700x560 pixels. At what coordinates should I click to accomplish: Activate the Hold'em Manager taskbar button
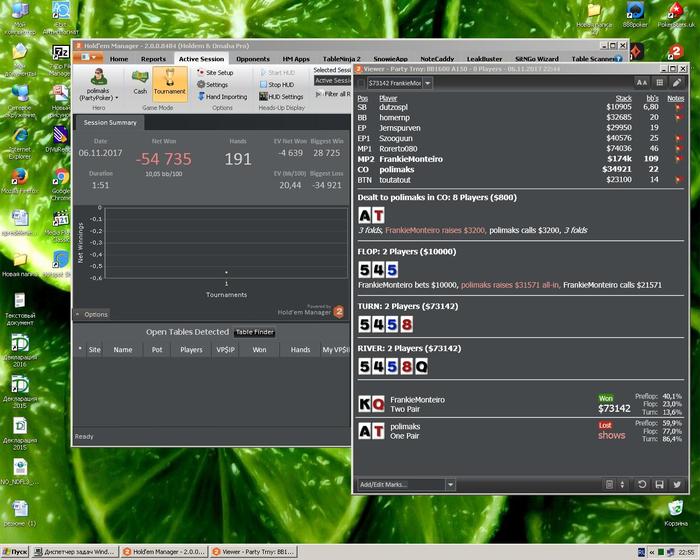point(164,552)
